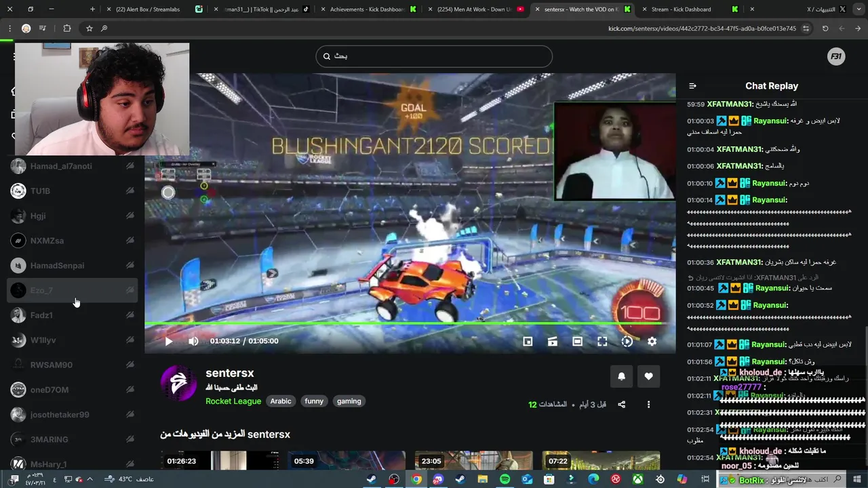Image resolution: width=868 pixels, height=488 pixels.
Task: Mute the video player volume
Action: (193, 342)
